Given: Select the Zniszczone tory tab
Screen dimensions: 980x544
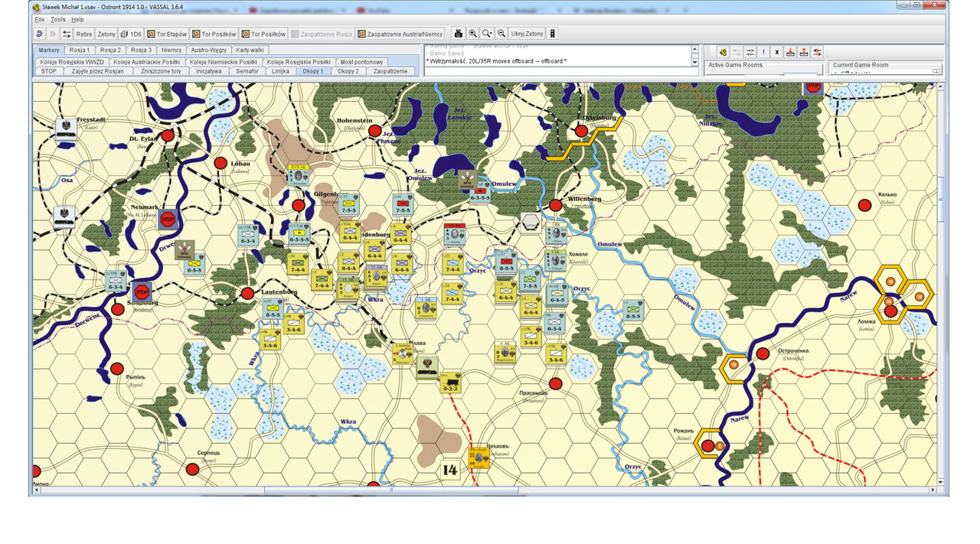Looking at the screenshot, I should pyautogui.click(x=161, y=71).
